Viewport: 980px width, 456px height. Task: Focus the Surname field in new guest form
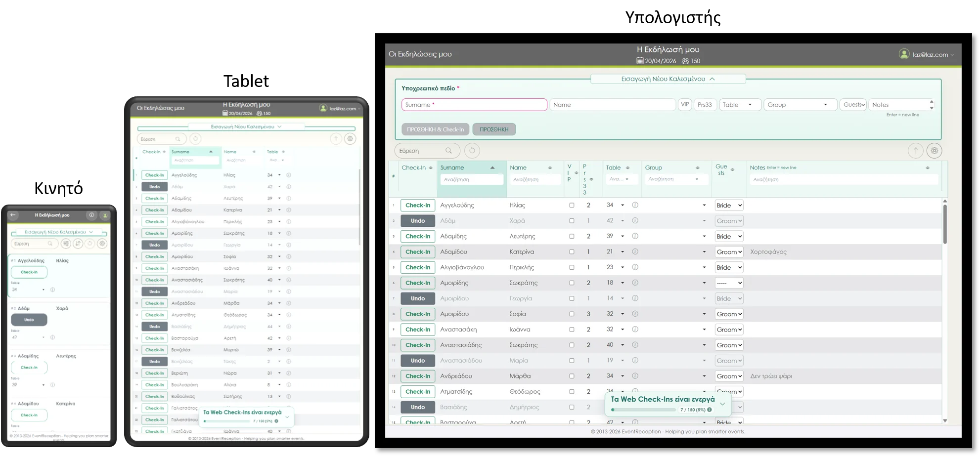pos(474,105)
